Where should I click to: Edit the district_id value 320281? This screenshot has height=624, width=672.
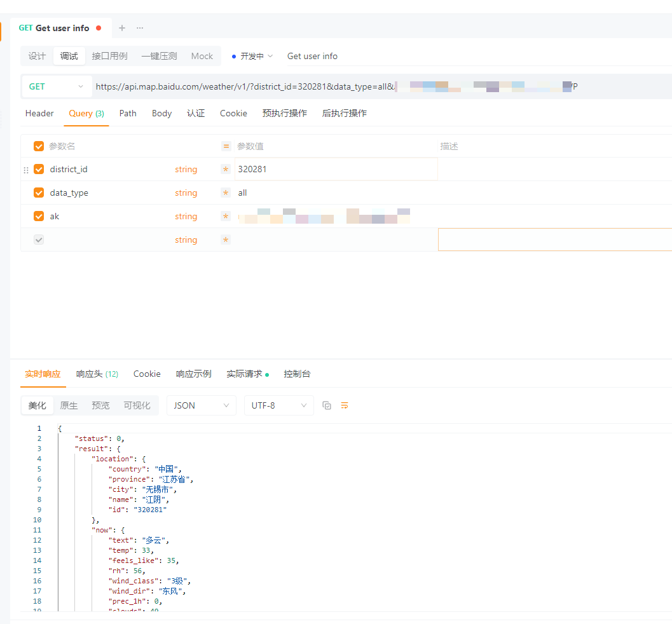pyautogui.click(x=336, y=169)
